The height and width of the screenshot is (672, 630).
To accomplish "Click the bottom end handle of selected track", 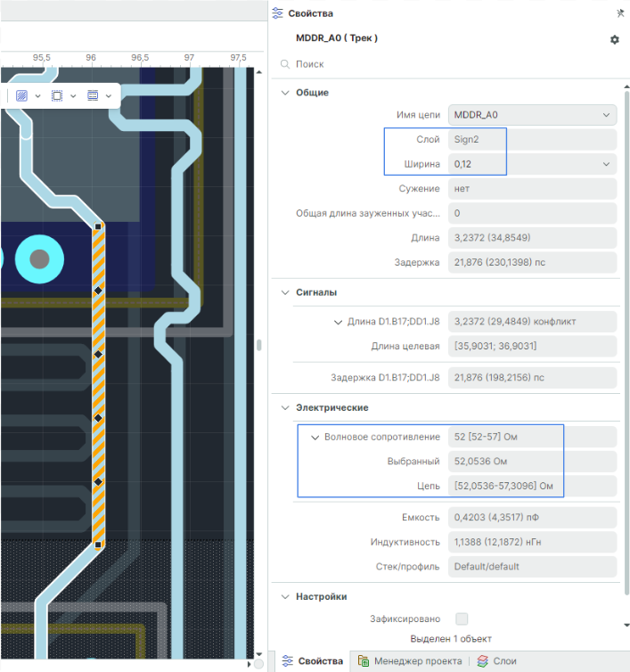I will tap(98, 545).
